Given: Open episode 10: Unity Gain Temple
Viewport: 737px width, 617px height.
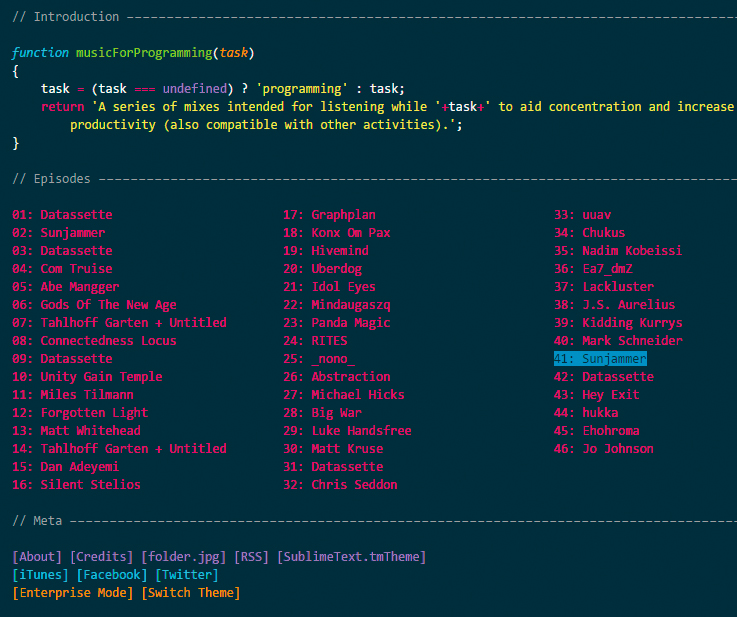Looking at the screenshot, I should 87,377.
